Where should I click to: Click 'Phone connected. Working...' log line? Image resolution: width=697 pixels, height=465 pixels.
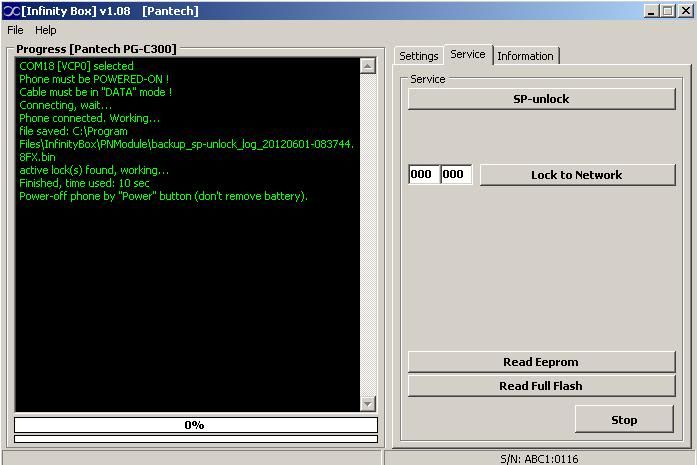tap(89, 118)
